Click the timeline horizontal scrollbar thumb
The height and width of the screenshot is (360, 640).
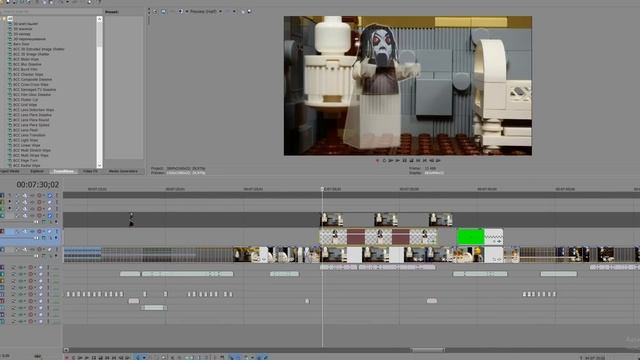[428, 350]
